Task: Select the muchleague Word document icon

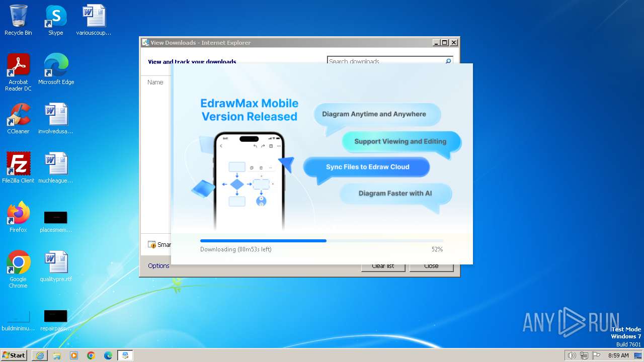Action: [56, 168]
